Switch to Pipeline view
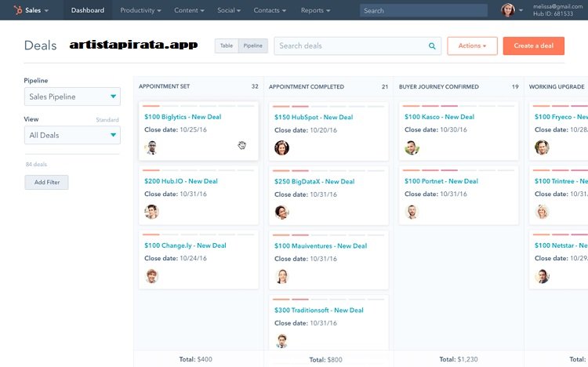 click(253, 45)
